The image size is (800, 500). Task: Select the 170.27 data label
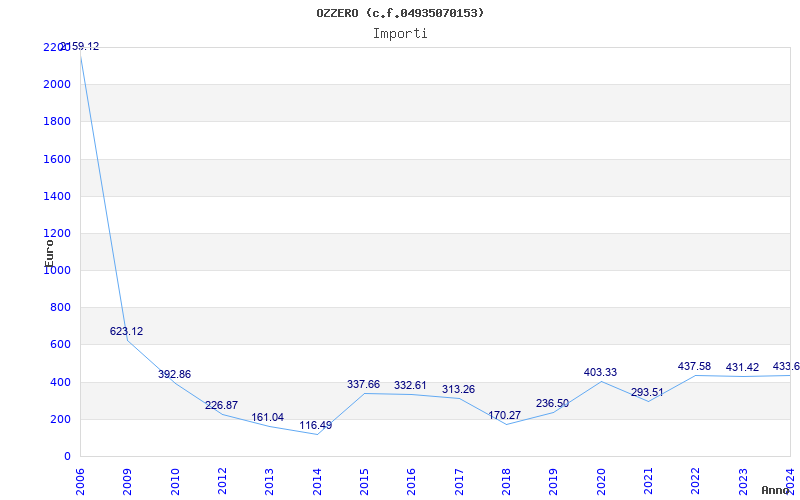coord(505,416)
